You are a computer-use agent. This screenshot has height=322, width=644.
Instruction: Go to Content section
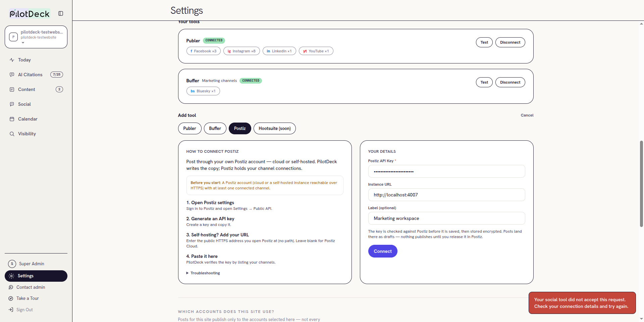pos(36,89)
